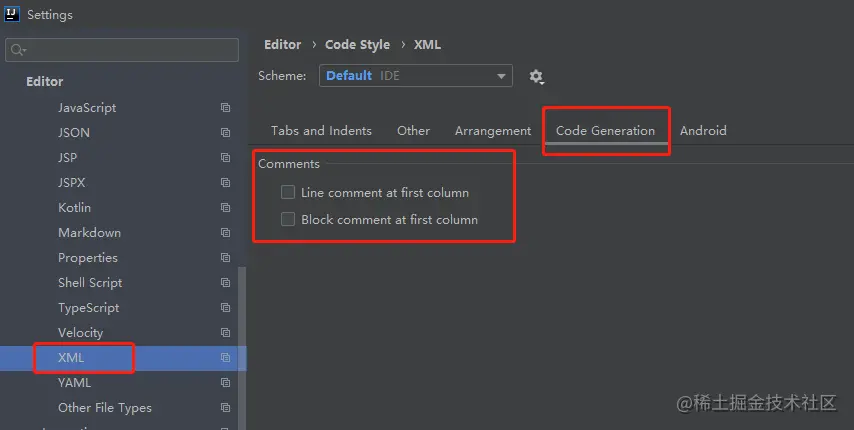Switch to Tabs and Indents tab

[x=321, y=131]
